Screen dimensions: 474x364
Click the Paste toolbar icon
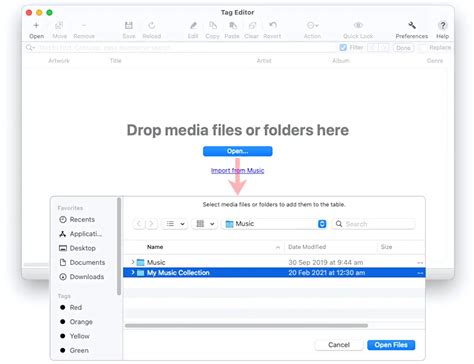(x=233, y=25)
